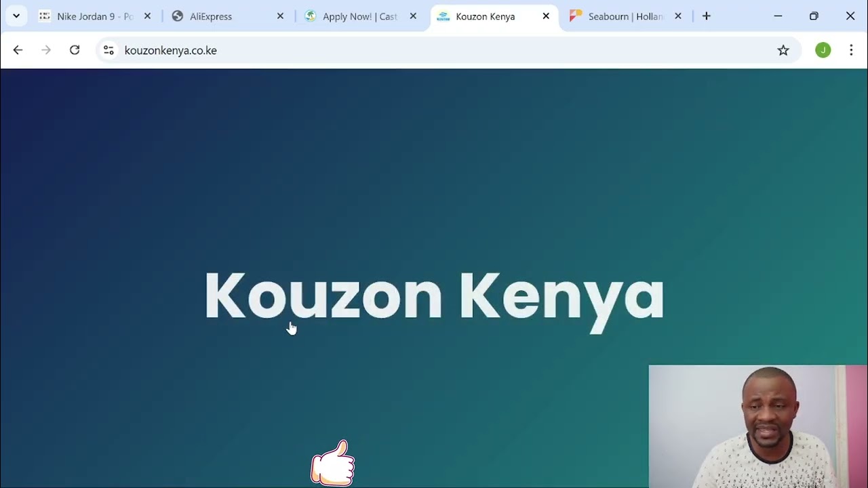
Task: Reload the current page
Action: point(75,50)
